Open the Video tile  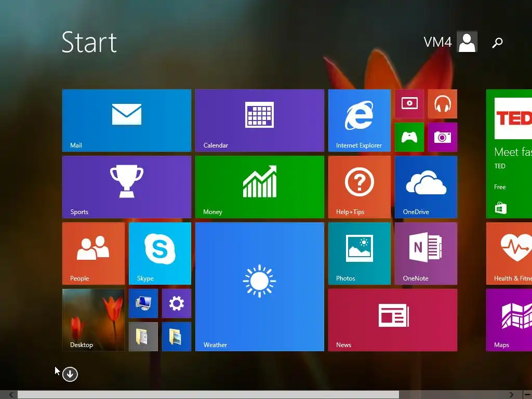tap(409, 104)
